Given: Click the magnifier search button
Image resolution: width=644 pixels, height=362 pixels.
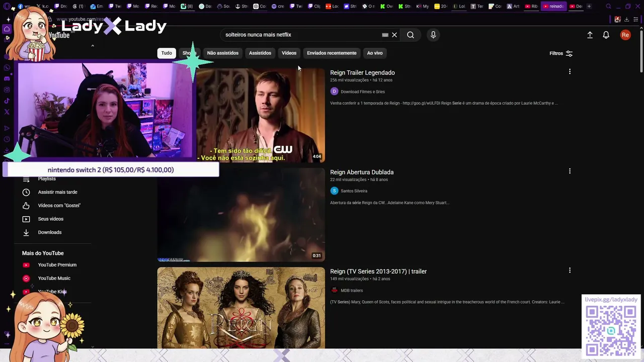Looking at the screenshot, I should pos(411,35).
